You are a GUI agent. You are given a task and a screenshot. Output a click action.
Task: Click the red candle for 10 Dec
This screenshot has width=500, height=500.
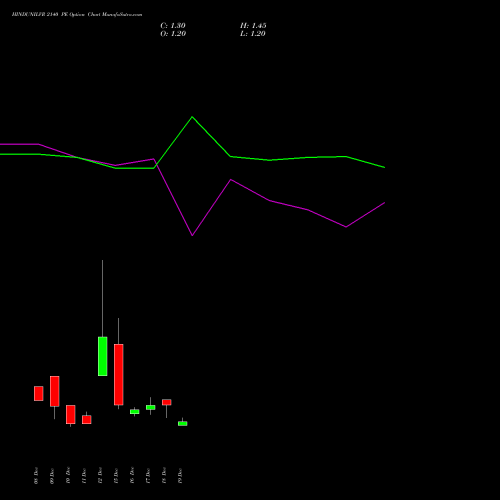[71, 414]
